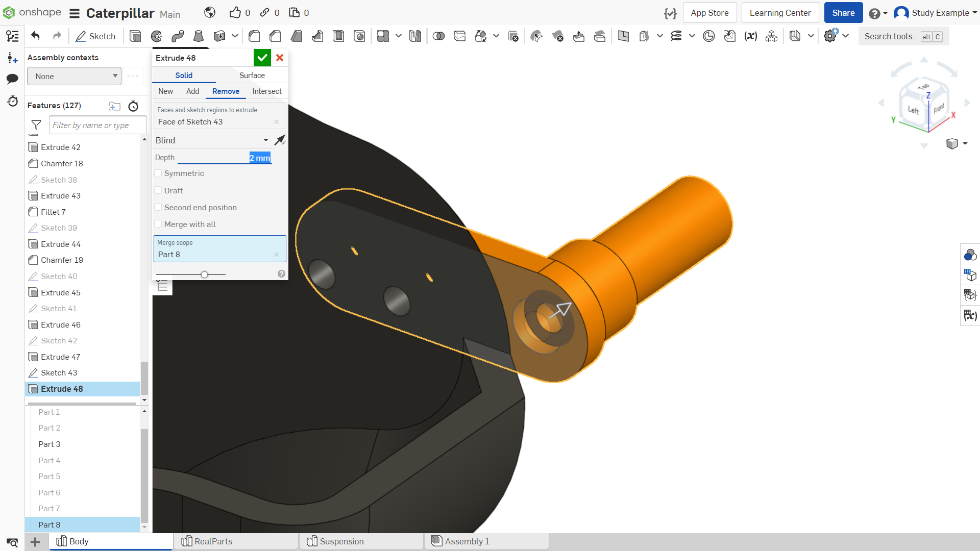The width and height of the screenshot is (980, 551).
Task: Enable the Symmetric checkbox
Action: coord(158,173)
